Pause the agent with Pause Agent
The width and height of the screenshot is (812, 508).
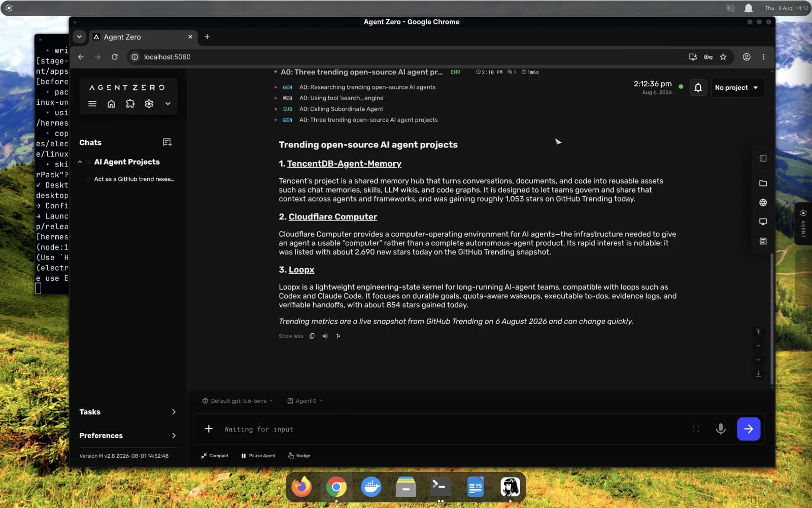[258, 456]
